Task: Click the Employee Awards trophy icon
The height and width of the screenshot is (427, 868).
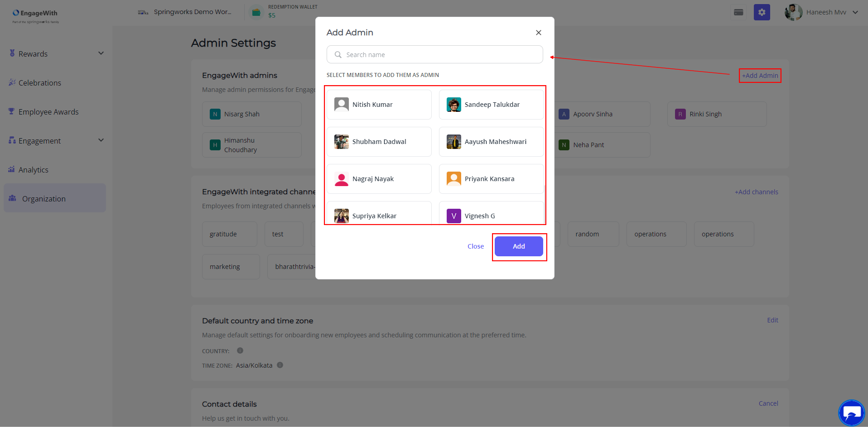Action: (12, 111)
